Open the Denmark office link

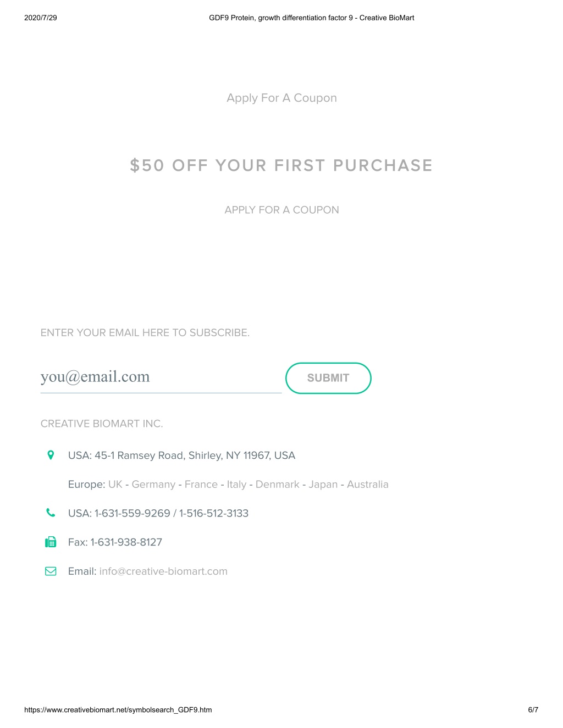(278, 484)
